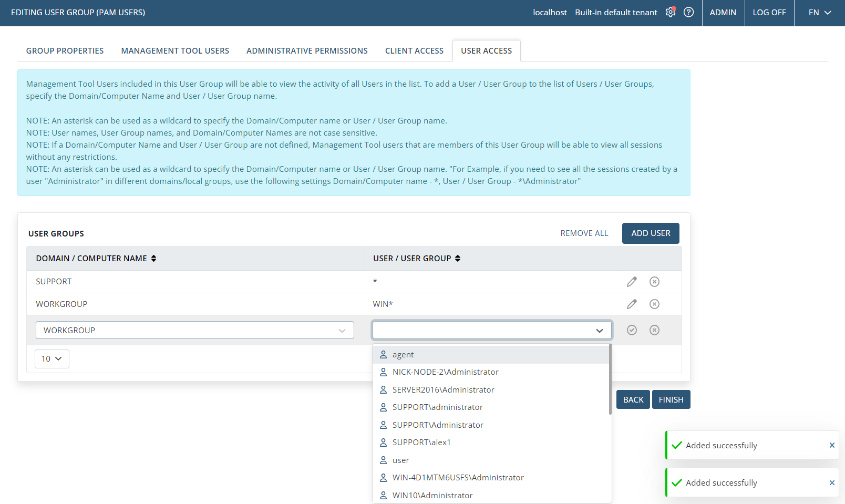Dismiss the top Added successfully notification
This screenshot has height=504, width=845.
point(832,445)
